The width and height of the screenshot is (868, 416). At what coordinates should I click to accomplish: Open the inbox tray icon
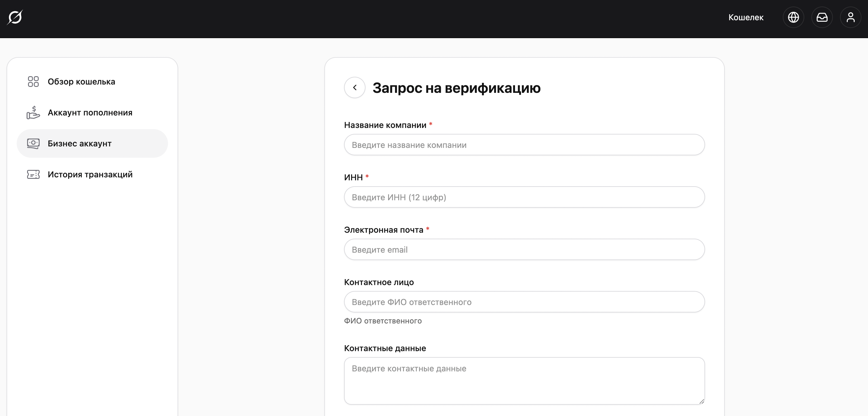822,17
